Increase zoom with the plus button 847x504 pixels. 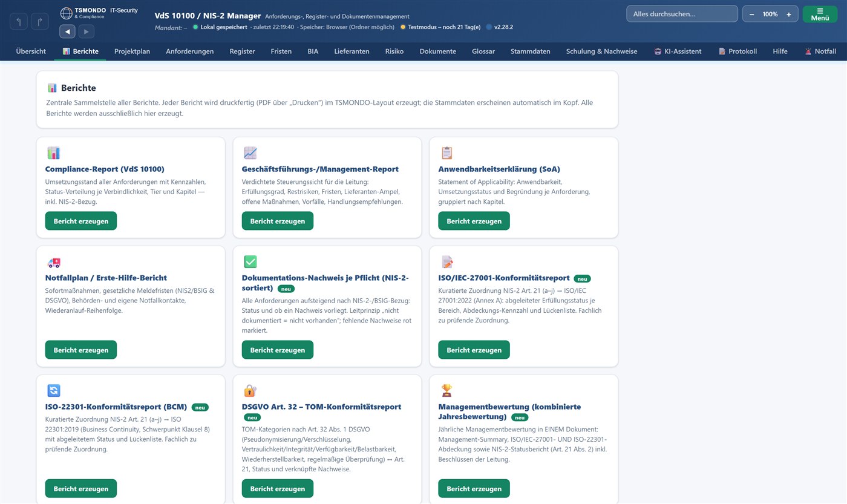789,14
